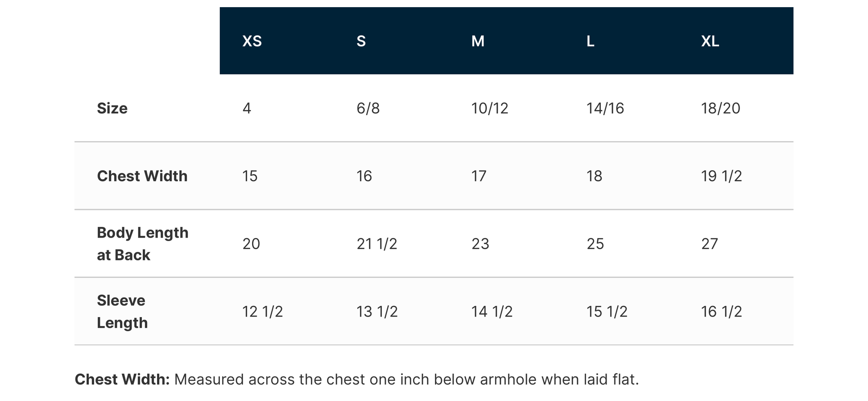Click the XS column header
Screen dimensions: 868x401
(x=252, y=41)
